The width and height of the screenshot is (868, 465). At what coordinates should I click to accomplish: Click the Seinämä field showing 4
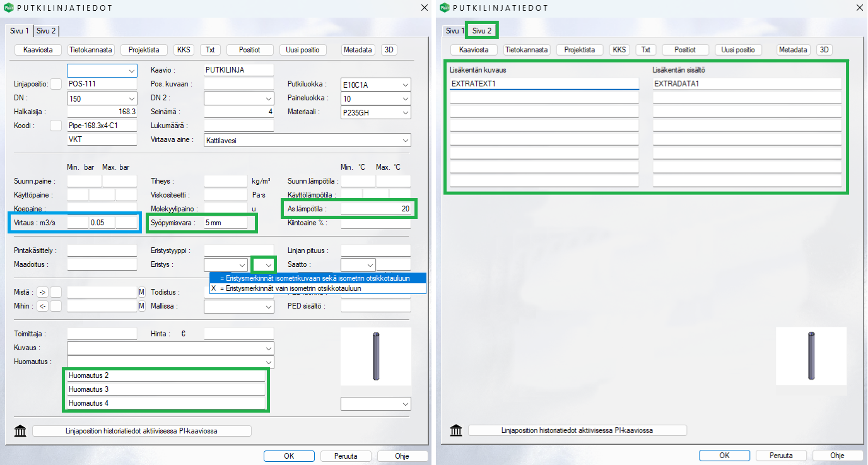tap(239, 112)
